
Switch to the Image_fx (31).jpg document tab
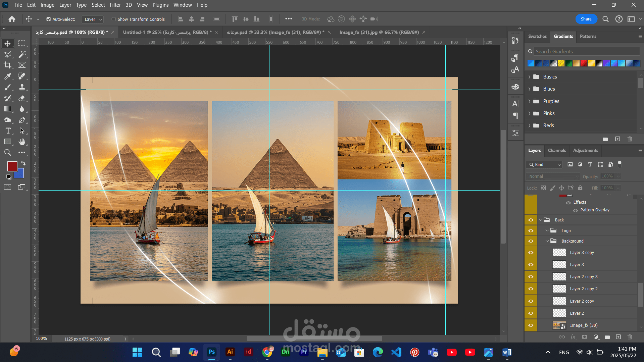[379, 32]
